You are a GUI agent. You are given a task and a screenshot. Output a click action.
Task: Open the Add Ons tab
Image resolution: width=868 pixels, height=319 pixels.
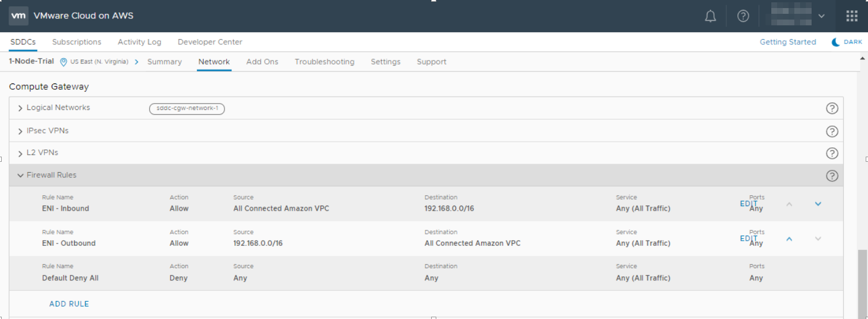[262, 62]
